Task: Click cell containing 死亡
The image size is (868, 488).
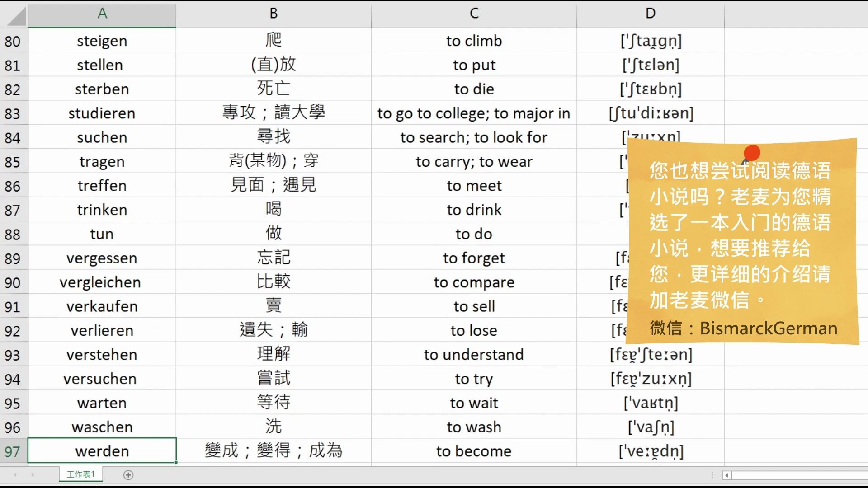Action: pos(274,89)
